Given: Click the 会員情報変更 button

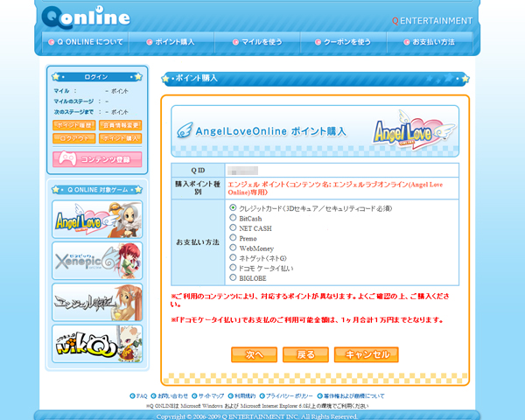Looking at the screenshot, I should pyautogui.click(x=121, y=125).
